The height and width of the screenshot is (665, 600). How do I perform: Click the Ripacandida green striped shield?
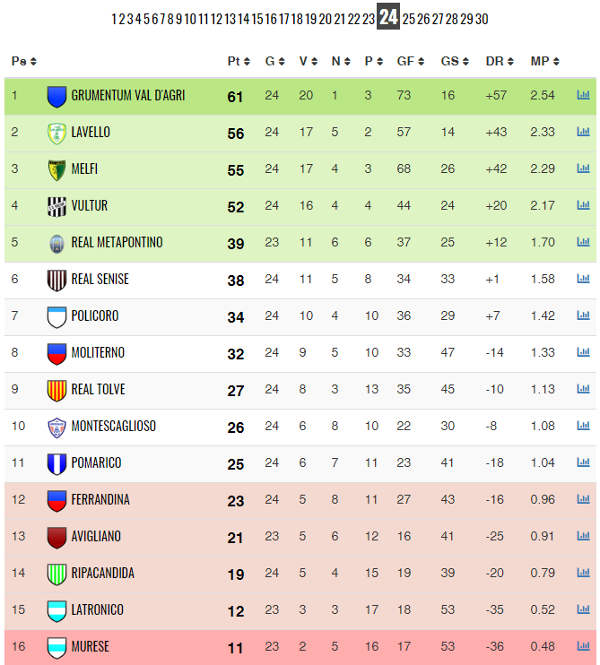point(56,574)
